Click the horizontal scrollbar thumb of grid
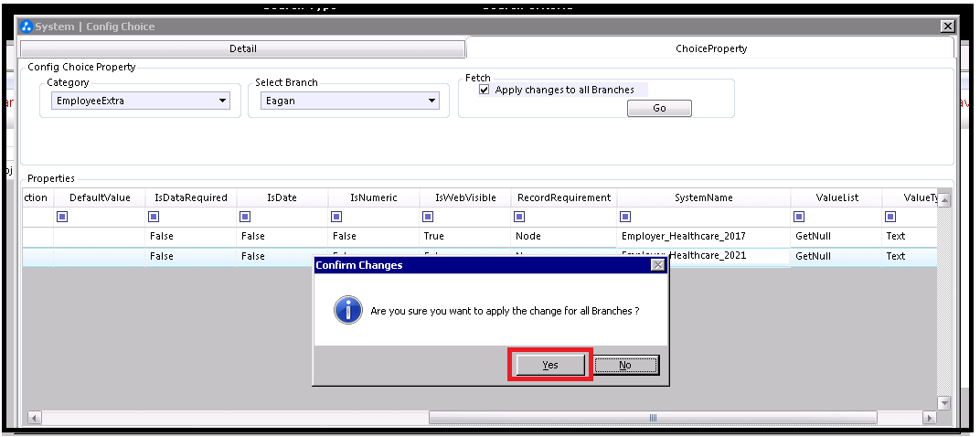Screen dimensions: 980x437 (x=653, y=417)
